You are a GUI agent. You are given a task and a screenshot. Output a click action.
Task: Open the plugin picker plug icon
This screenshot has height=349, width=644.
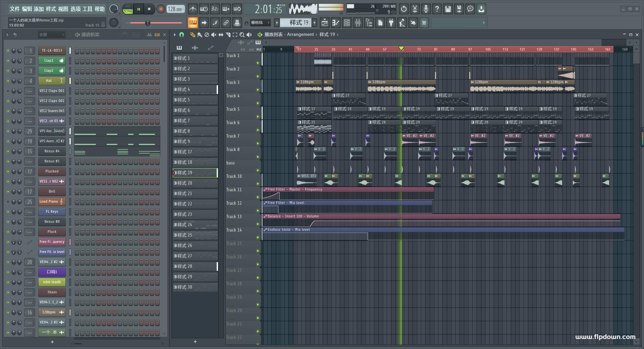[391, 23]
